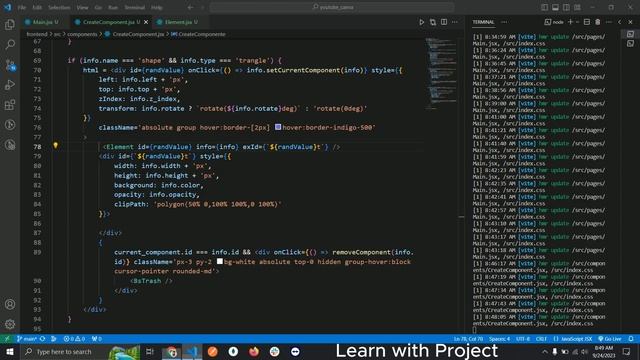The height and width of the screenshot is (360, 640).
Task: Open the Explorer view in activity bar
Action: (10, 25)
